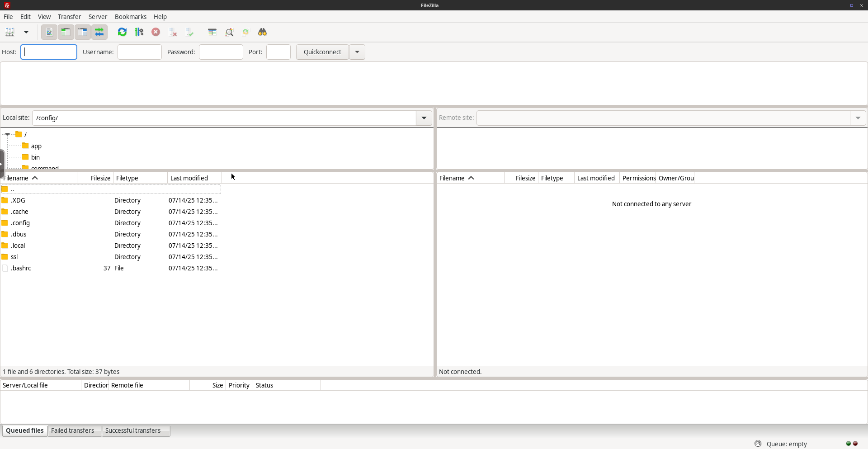Open the View menu

[x=44, y=17]
